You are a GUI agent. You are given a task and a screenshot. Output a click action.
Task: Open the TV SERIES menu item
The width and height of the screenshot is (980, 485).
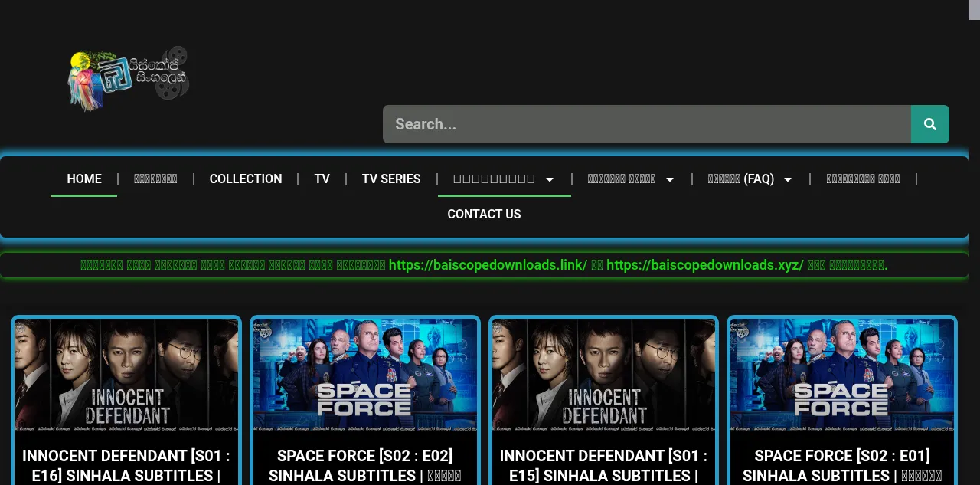click(391, 179)
